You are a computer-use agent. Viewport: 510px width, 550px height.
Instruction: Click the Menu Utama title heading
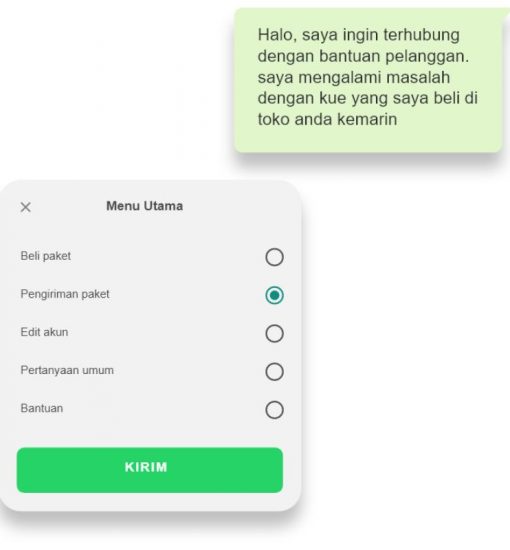[145, 206]
